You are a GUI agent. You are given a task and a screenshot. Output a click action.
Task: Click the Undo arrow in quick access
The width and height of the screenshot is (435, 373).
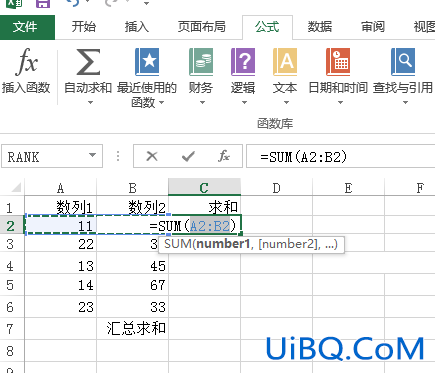tap(72, 3)
